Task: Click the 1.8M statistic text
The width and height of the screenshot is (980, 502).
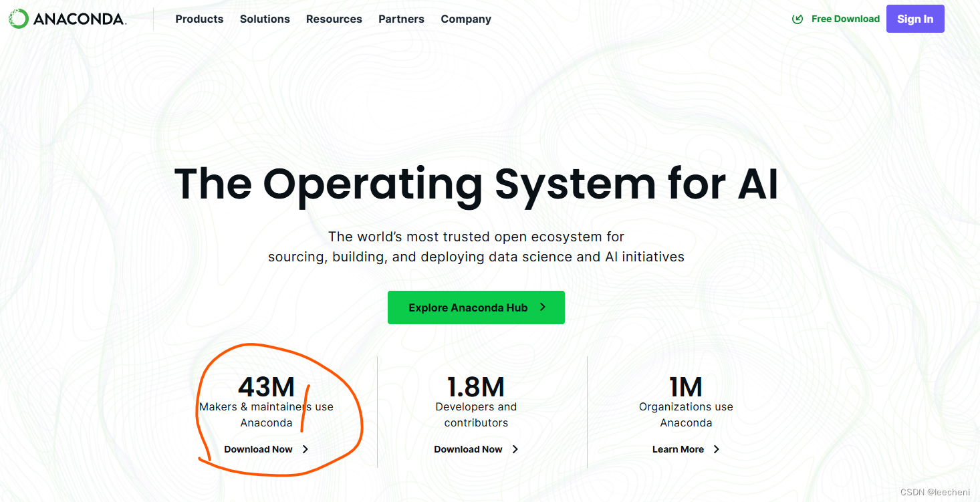Action: pos(476,387)
